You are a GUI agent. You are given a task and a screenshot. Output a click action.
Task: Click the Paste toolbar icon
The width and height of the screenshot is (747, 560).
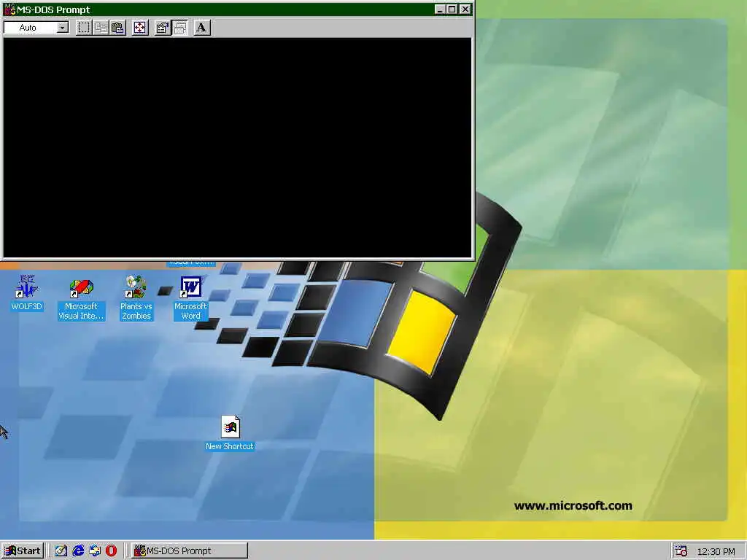[117, 28]
